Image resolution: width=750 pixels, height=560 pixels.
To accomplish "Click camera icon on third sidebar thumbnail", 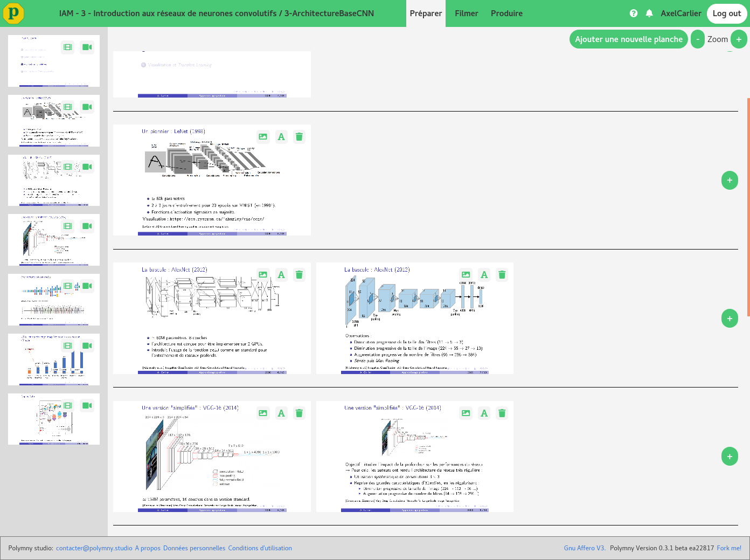I will point(87,167).
